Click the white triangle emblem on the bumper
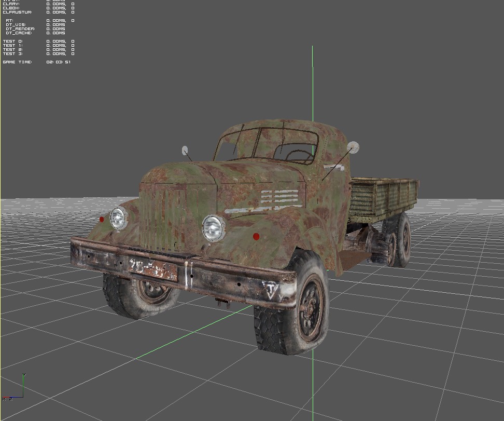Viewport: 504px width, 421px height. click(271, 290)
